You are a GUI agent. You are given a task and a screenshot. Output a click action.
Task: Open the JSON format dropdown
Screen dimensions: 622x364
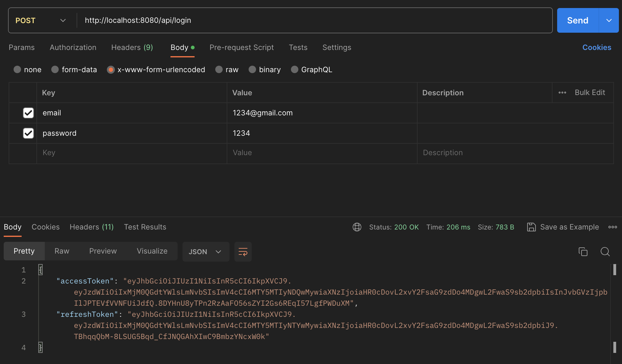205,252
